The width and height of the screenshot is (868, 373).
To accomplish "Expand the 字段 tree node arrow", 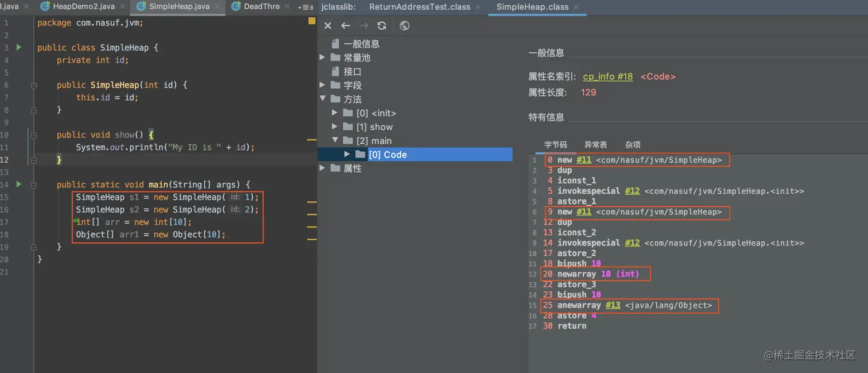I will click(x=322, y=85).
